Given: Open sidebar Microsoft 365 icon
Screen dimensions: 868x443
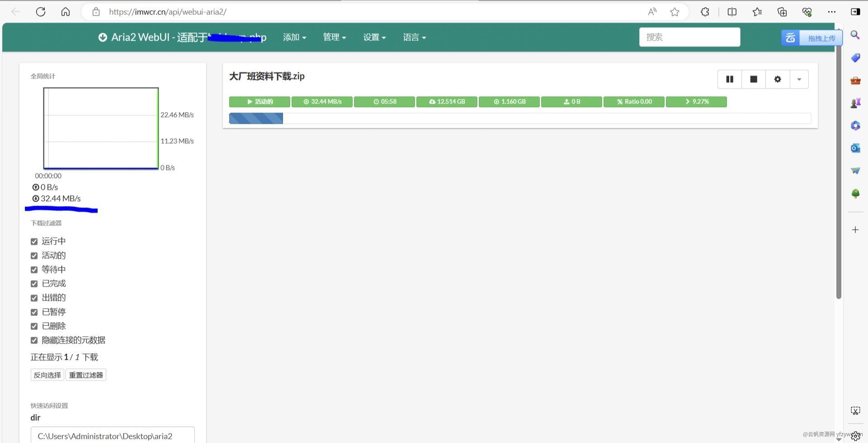Looking at the screenshot, I should click(855, 126).
